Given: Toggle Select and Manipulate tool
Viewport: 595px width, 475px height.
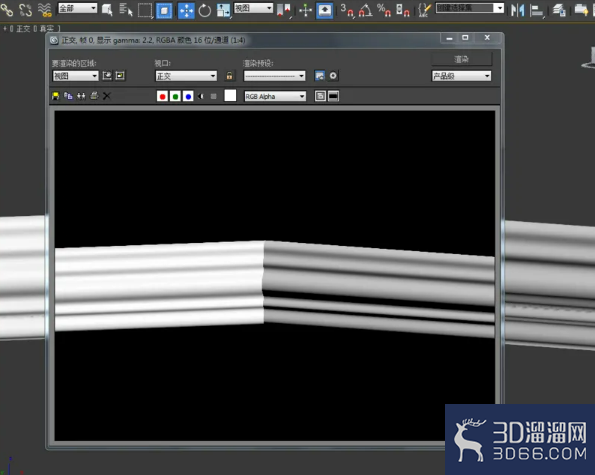Looking at the screenshot, I should 305,10.
